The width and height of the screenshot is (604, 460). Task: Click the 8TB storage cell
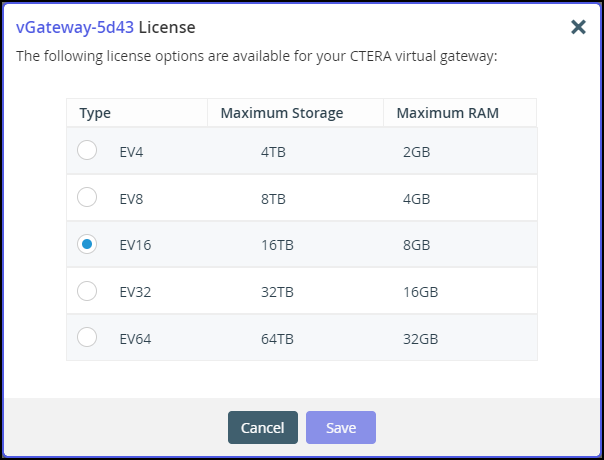point(273,199)
